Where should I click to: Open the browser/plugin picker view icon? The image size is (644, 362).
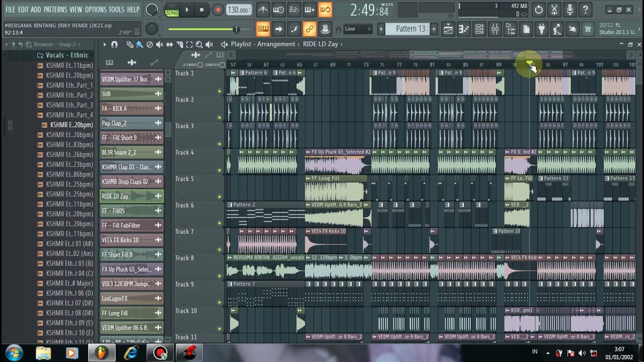point(510,29)
